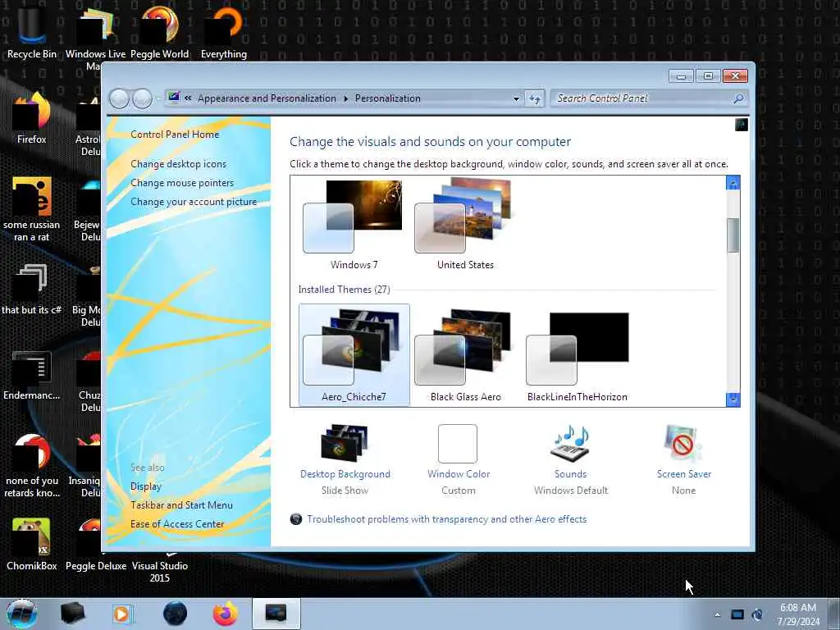Select the Firefox desktop icon
The width and height of the screenshot is (840, 630).
32,118
